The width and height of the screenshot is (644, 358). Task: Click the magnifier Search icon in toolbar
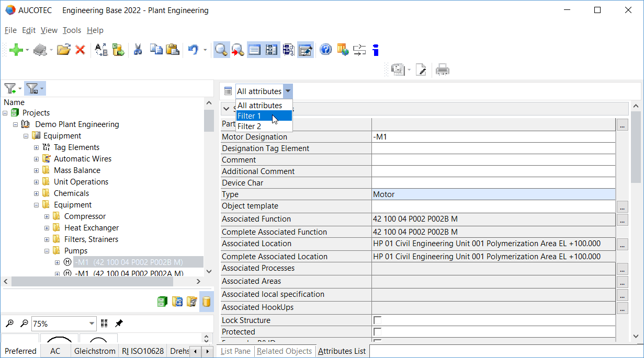[x=221, y=50]
